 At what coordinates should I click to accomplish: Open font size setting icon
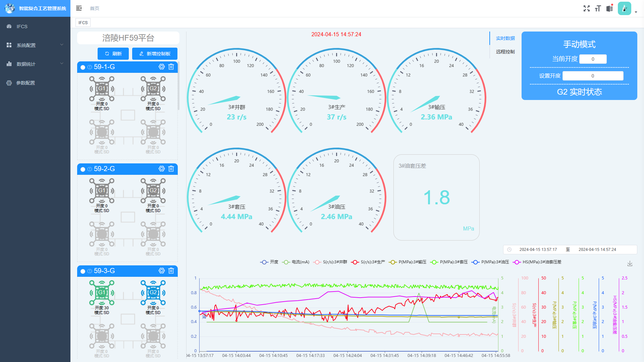[x=598, y=8]
